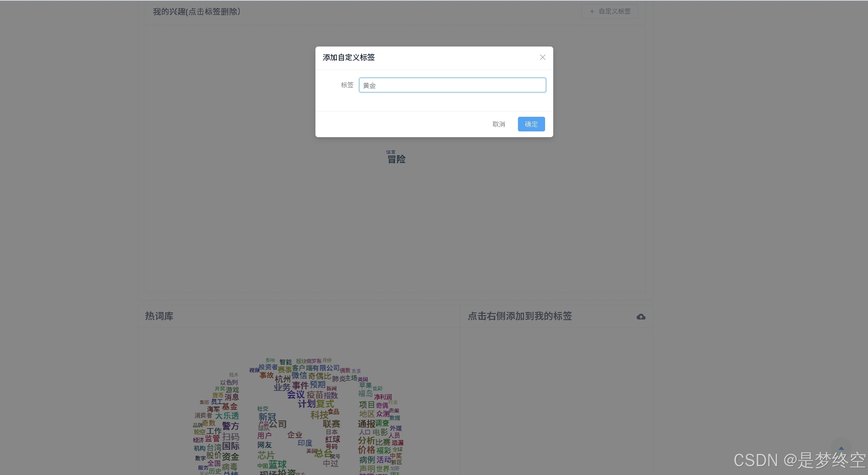Pick the word 会议 from hot words
Screen dimensions: 868x475
click(x=296, y=395)
